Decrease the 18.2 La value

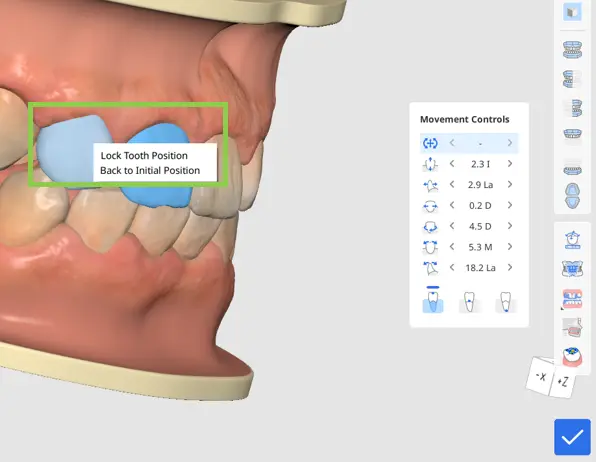tap(452, 267)
